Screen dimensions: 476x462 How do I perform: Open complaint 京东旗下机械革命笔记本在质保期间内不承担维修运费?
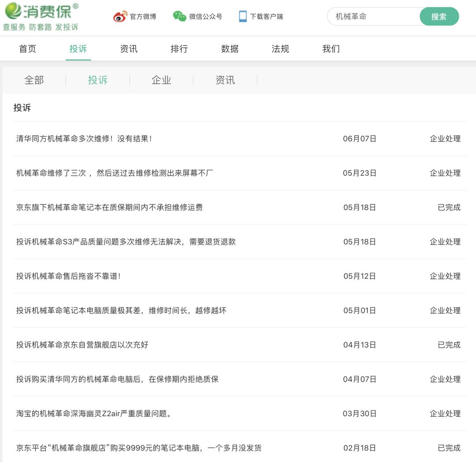[x=109, y=207]
